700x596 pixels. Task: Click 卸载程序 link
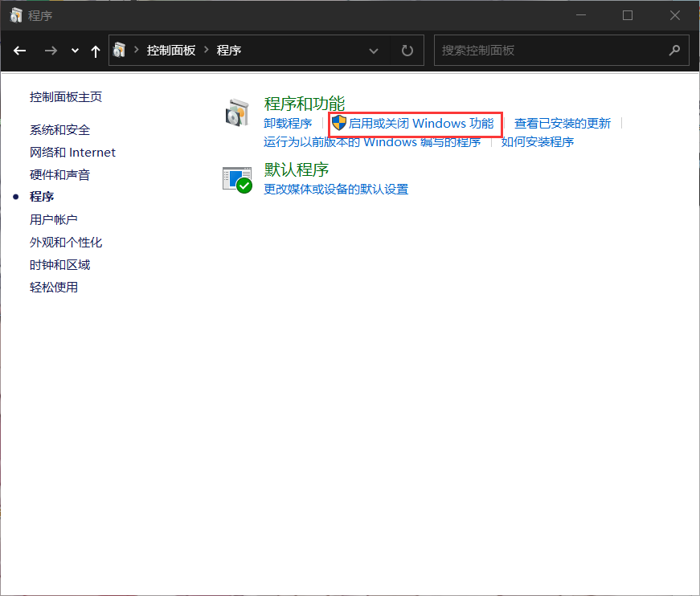tap(288, 124)
